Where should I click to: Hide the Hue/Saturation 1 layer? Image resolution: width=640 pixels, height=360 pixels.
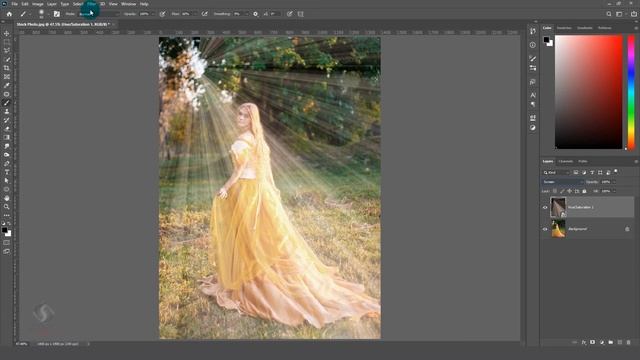pyautogui.click(x=545, y=207)
